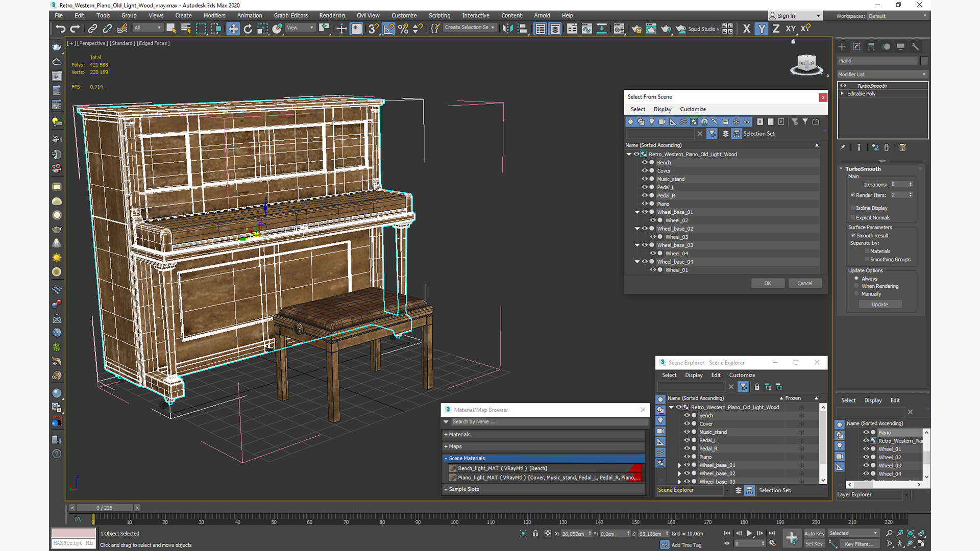
Task: Open the Modifier List dropdown
Action: (x=882, y=74)
